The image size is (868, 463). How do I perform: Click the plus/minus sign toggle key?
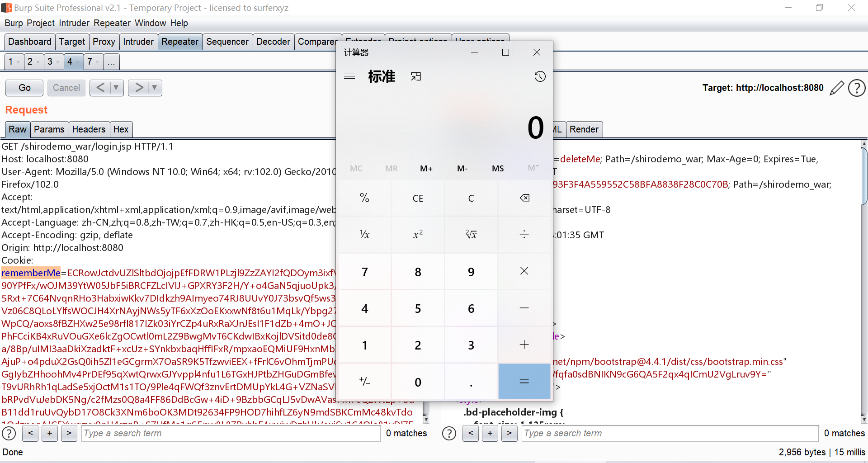[x=364, y=382]
